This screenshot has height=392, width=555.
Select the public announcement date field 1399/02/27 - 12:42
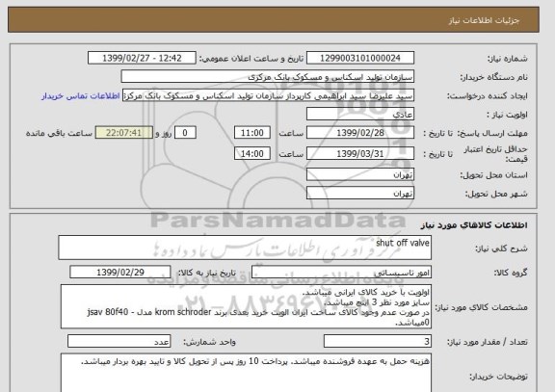tap(142, 58)
